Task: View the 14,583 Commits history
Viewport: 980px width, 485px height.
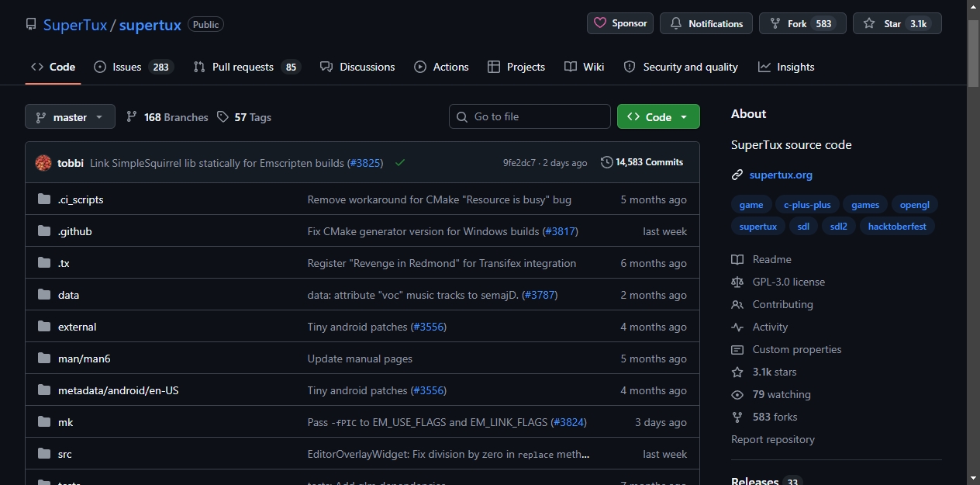Action: (642, 162)
